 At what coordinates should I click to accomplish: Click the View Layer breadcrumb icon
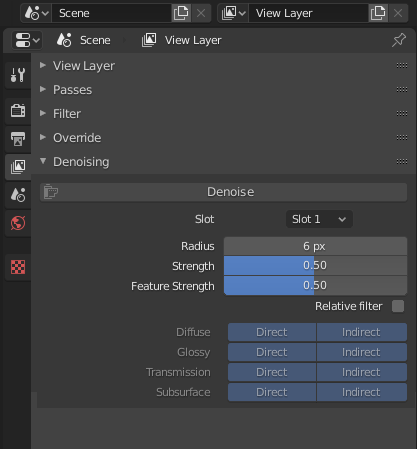pyautogui.click(x=149, y=40)
